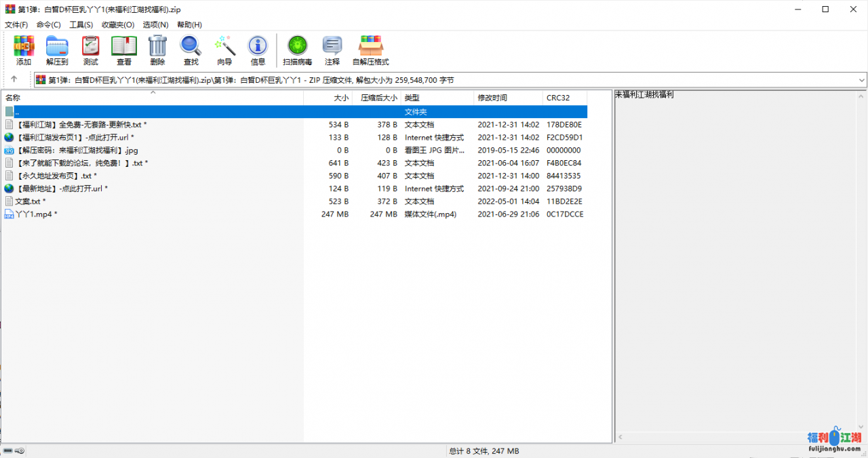868x458 pixels.
Task: Go up one folder level arrow
Action: tap(14, 79)
